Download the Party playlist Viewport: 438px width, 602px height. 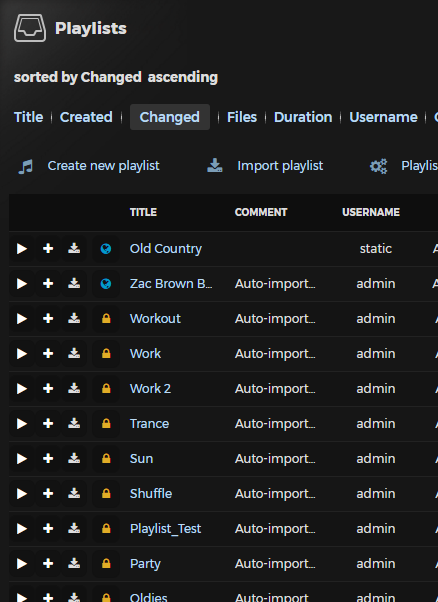tap(74, 564)
